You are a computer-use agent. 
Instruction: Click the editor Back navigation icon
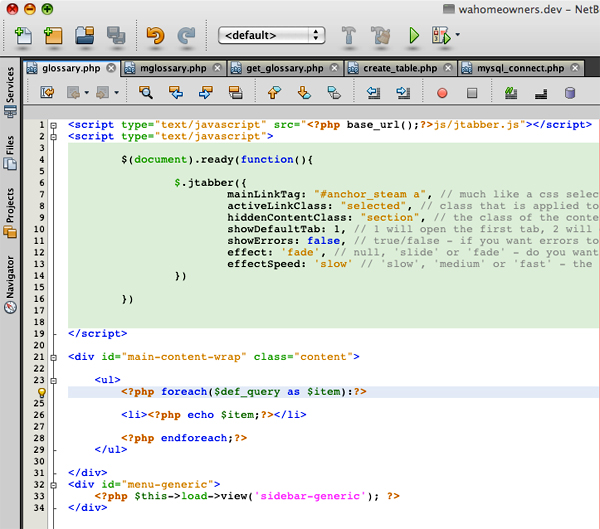(73, 92)
